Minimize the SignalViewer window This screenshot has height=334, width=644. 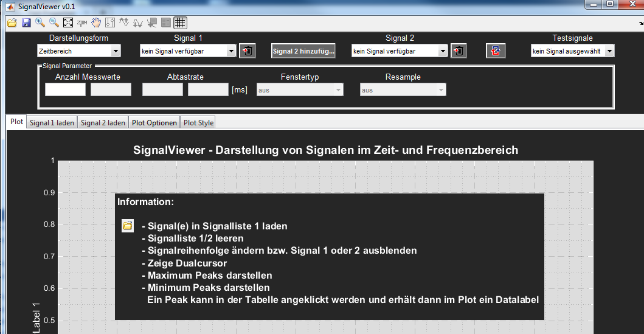click(x=594, y=4)
